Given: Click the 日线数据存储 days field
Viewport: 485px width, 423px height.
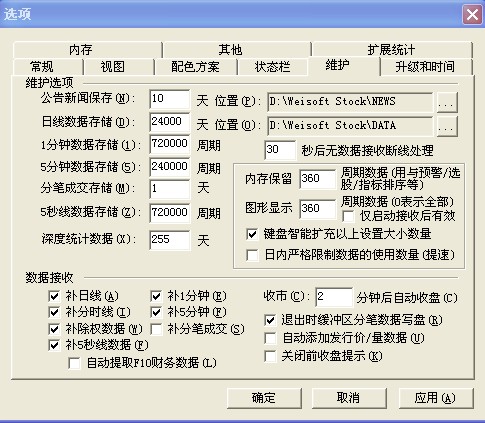Looking at the screenshot, I should click(170, 122).
